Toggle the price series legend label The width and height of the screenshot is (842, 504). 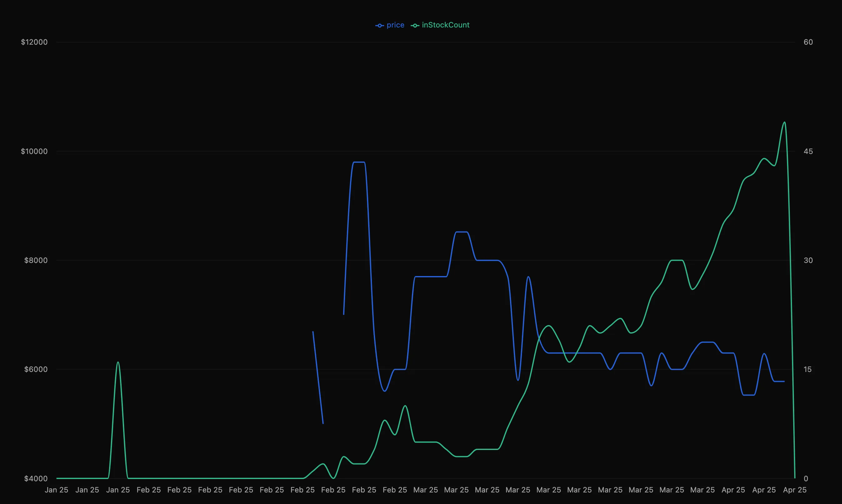click(395, 25)
